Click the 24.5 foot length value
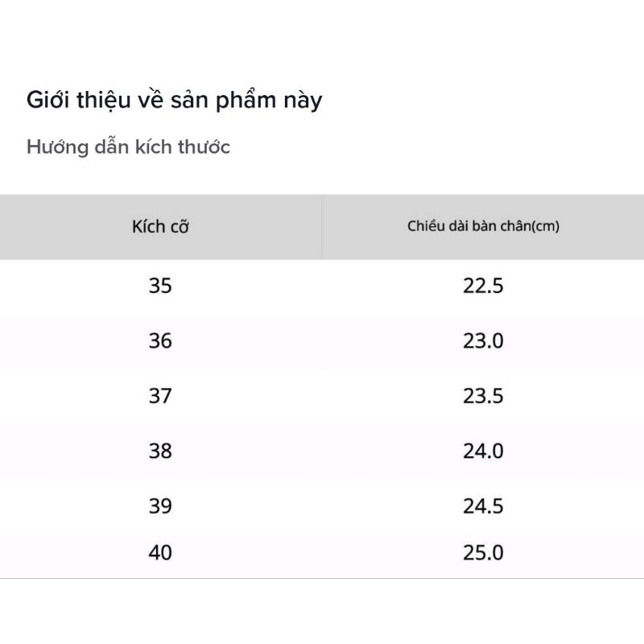 [x=483, y=506]
